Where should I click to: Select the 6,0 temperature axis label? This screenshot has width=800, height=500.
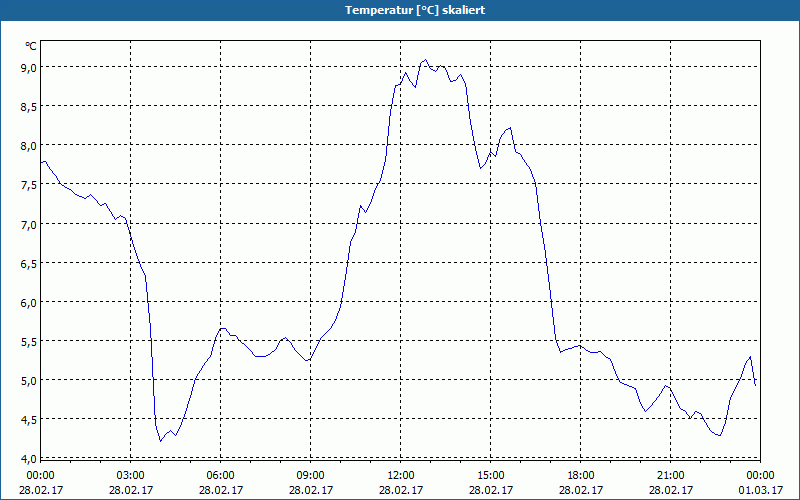[28, 303]
